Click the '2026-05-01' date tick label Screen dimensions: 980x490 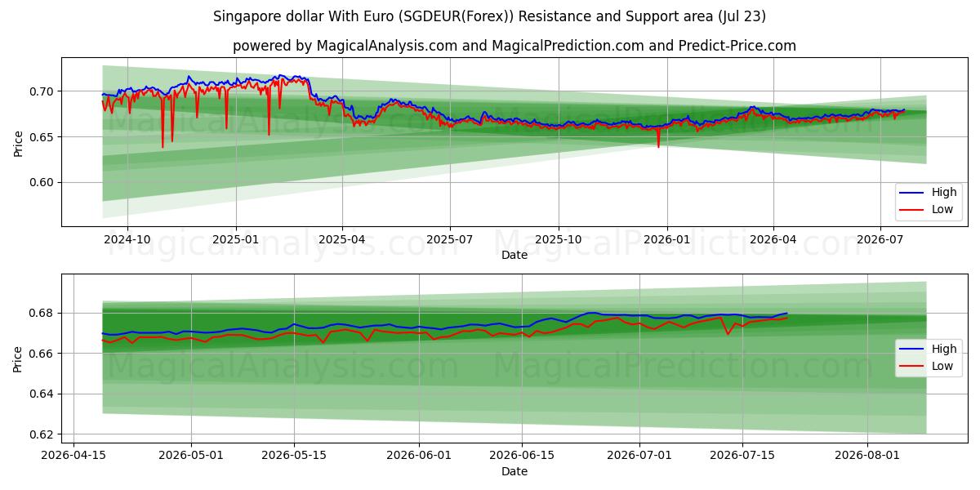pyautogui.click(x=192, y=456)
